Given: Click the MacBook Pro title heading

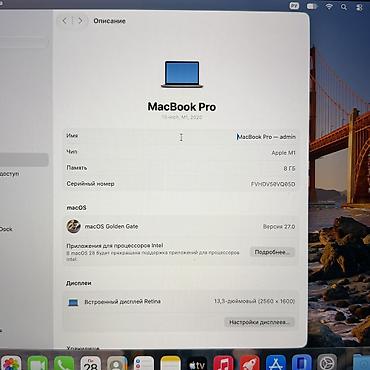Looking at the screenshot, I should 182,107.
